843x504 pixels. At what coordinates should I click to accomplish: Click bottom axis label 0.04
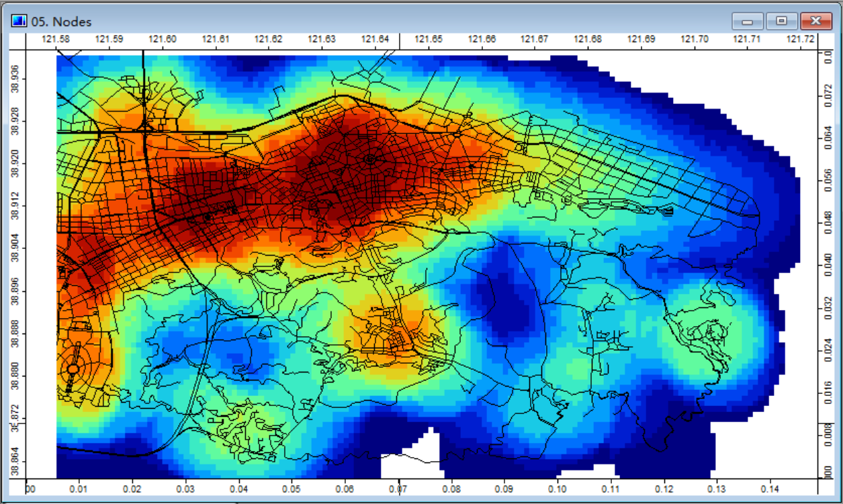(238, 491)
